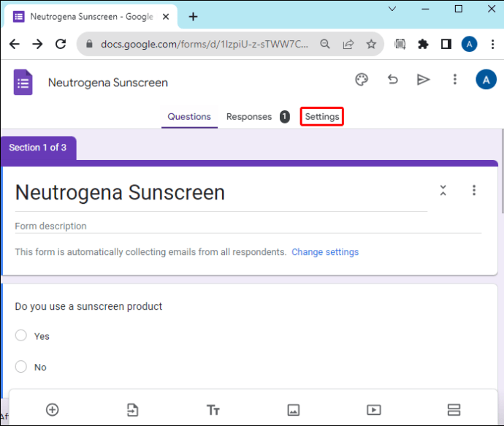Open the customize theme palette icon
Image resolution: width=504 pixels, height=426 pixels.
(362, 80)
